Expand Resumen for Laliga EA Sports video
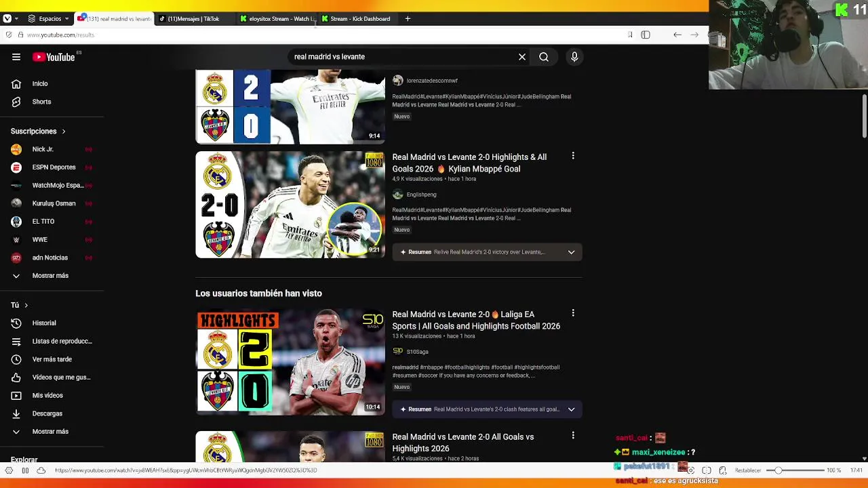This screenshot has width=868, height=488. coord(487,409)
